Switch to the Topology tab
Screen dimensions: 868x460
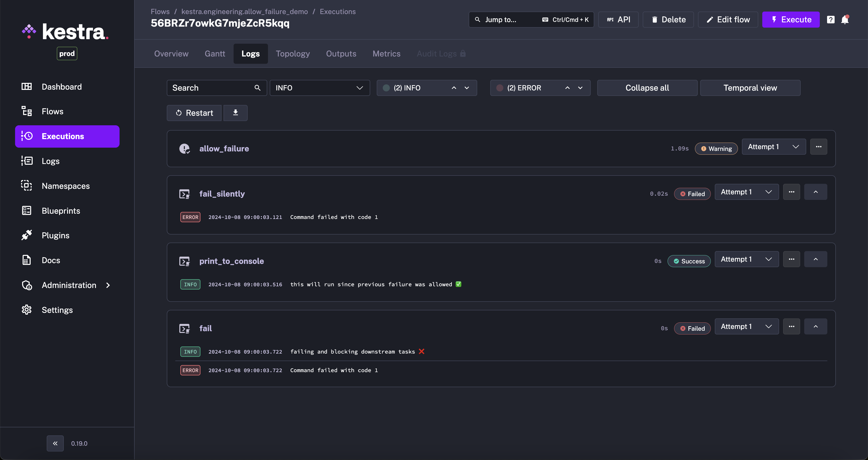(293, 53)
